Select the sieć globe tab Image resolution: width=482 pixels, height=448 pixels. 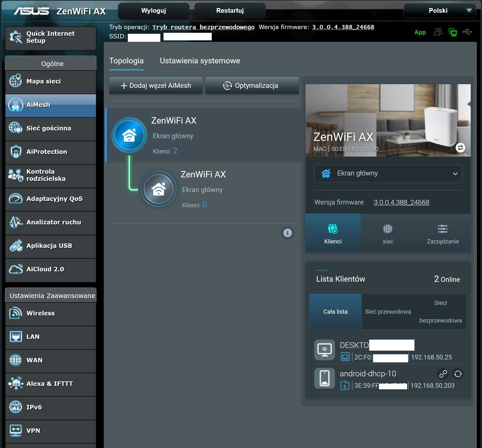pyautogui.click(x=388, y=233)
